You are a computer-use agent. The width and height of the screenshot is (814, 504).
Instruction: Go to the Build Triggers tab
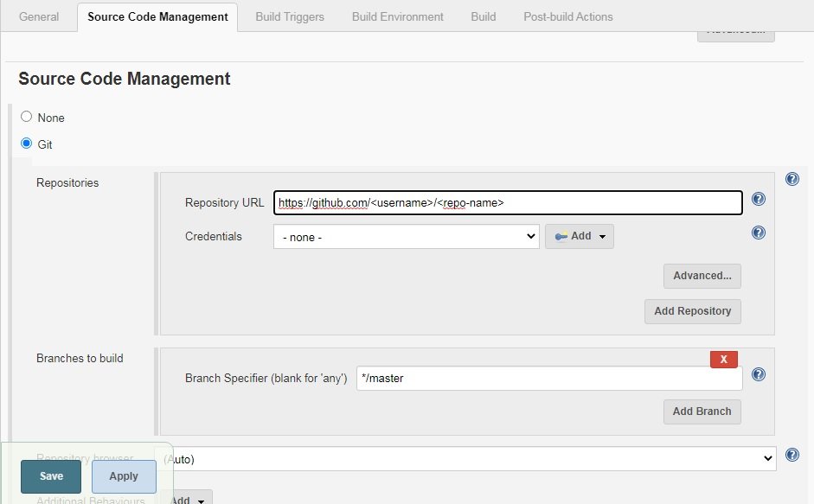point(290,16)
